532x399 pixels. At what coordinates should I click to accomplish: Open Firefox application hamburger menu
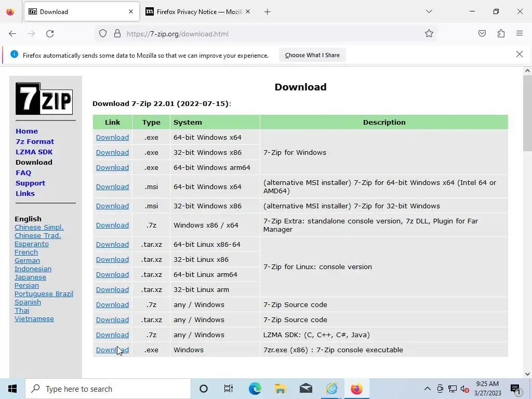(520, 34)
